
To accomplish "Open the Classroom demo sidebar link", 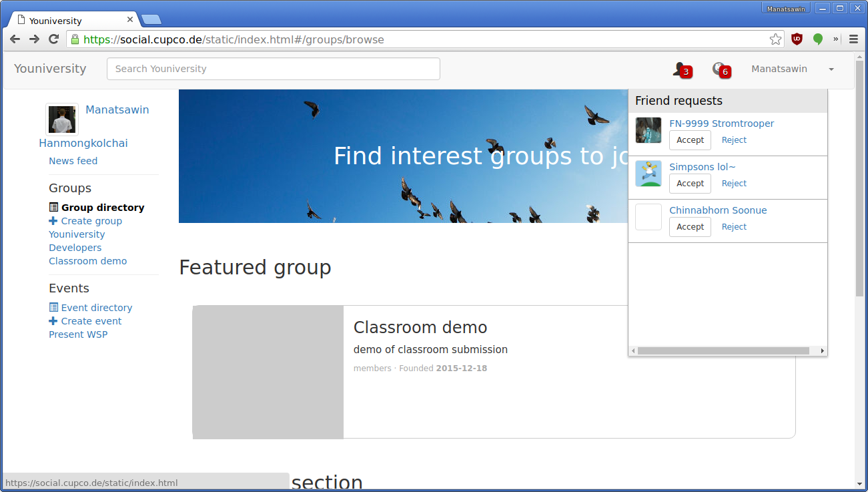I will point(87,261).
